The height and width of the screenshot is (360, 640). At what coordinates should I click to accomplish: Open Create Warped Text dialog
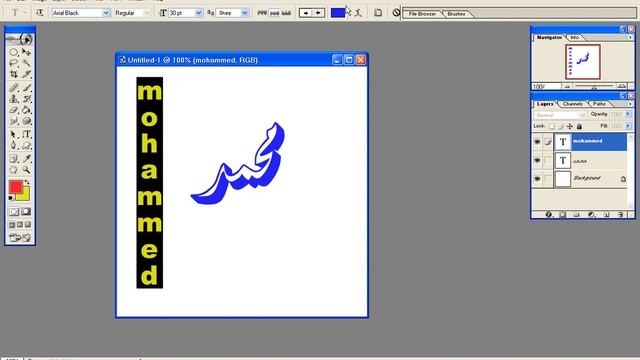tap(358, 13)
